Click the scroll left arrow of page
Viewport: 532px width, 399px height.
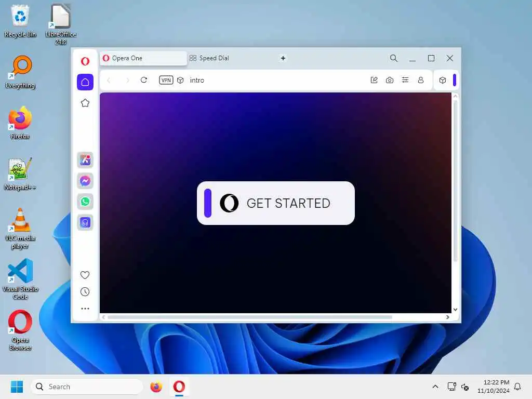(103, 317)
